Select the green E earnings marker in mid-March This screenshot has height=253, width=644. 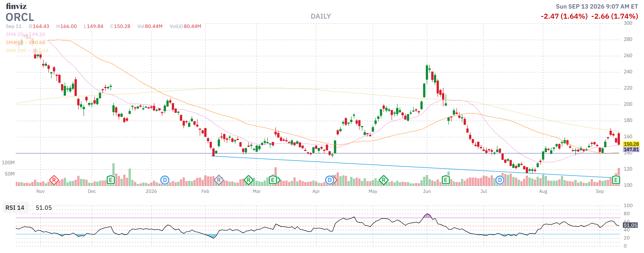point(273,180)
